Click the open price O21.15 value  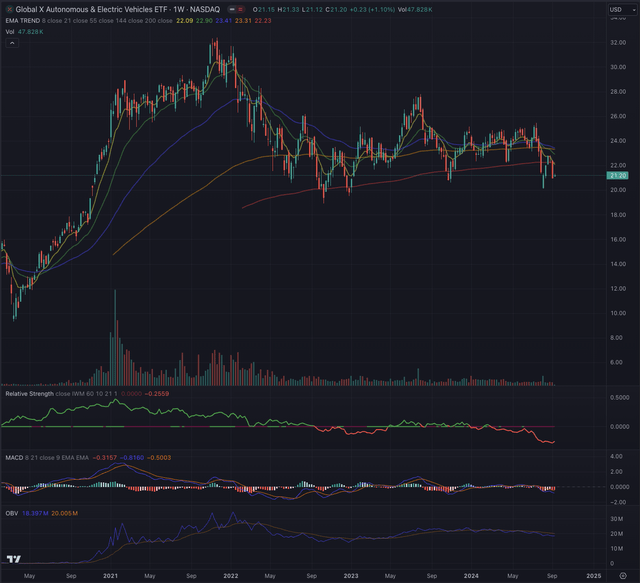point(264,9)
